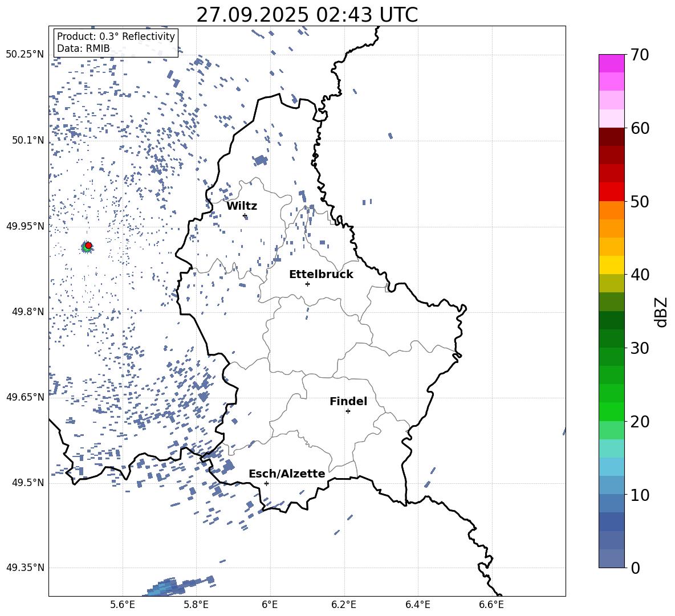The height and width of the screenshot is (616, 675).
Task: Click the Findel city label
Action: (x=348, y=401)
